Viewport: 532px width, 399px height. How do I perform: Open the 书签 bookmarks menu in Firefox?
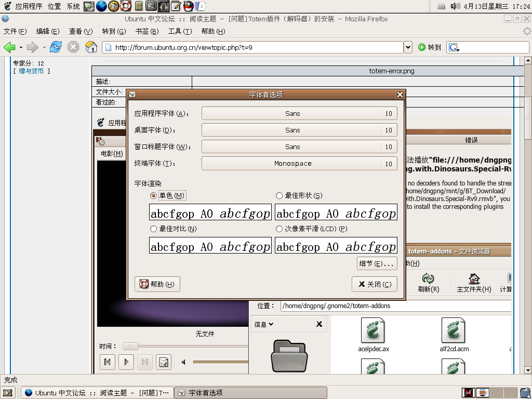tap(147, 31)
